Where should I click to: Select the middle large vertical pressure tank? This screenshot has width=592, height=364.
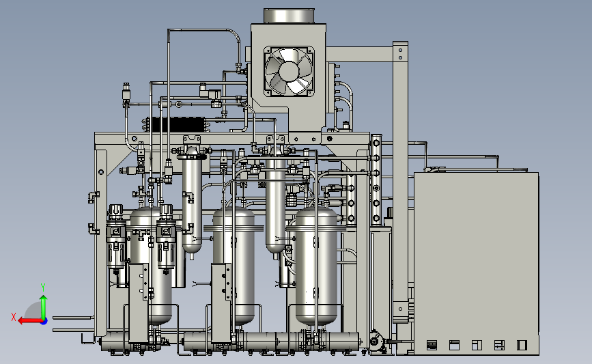(234, 266)
